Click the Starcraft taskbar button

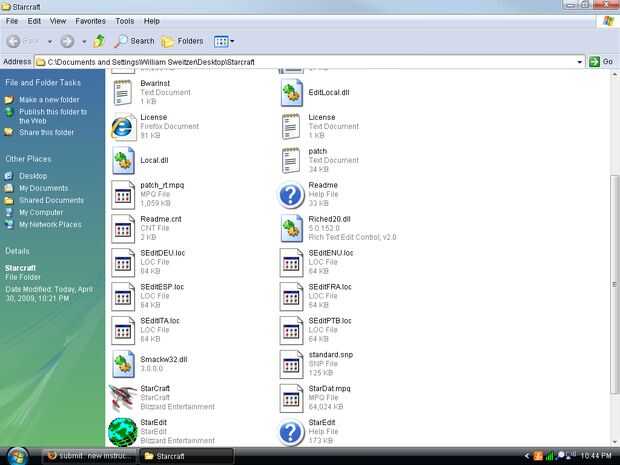pyautogui.click(x=187, y=456)
